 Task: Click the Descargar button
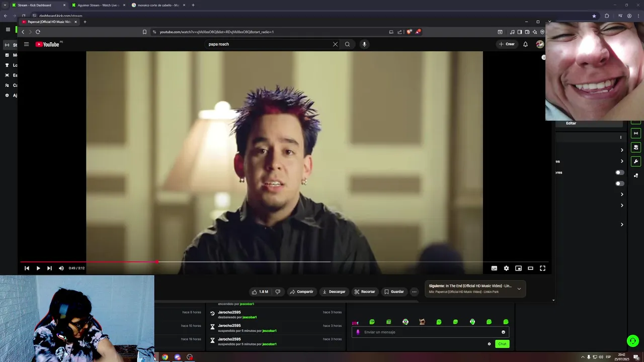[x=334, y=292]
